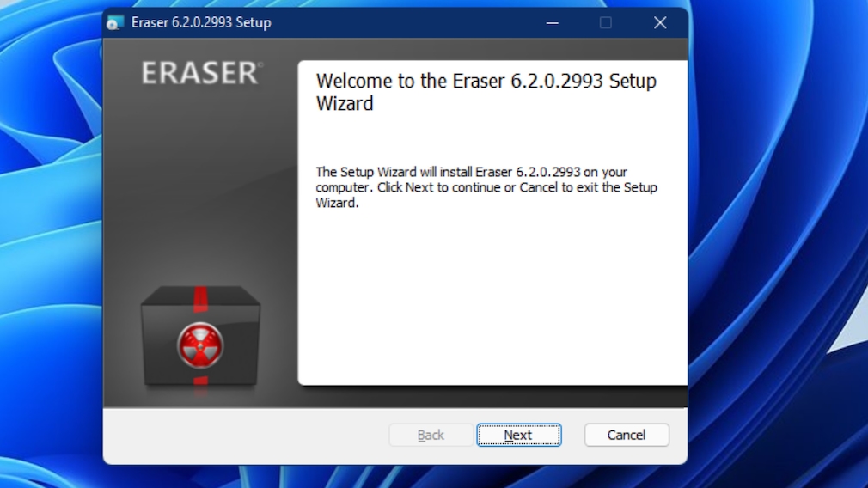
Task: Click the greyed-out maximize button
Action: pos(606,23)
